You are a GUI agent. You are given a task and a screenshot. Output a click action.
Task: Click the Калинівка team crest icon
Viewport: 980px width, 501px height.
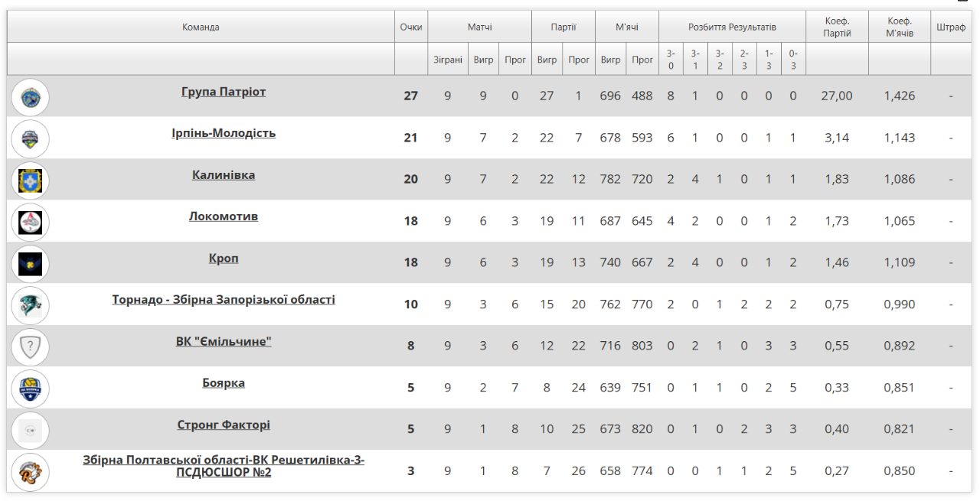point(31,181)
